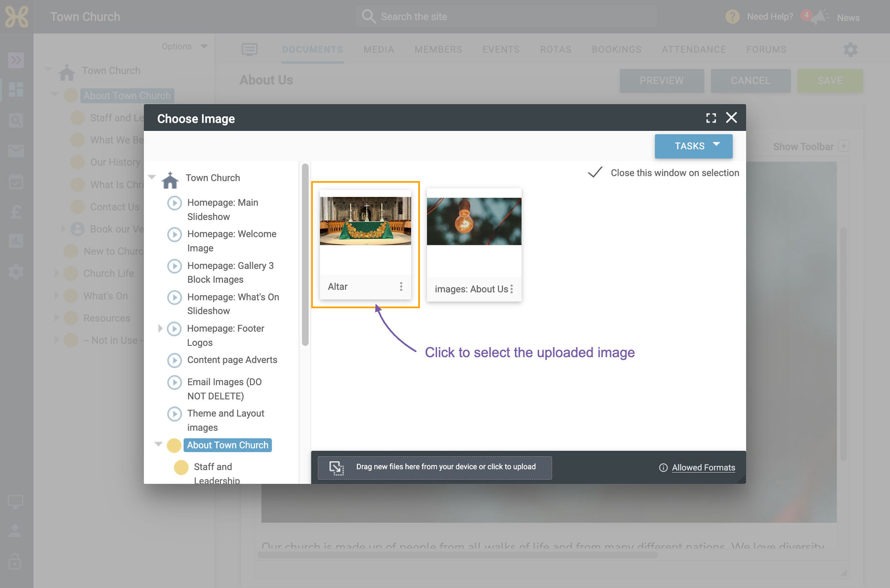Select Homepage: Gallery 3 Block Images folder
Screen dimensions: 890x588
click(230, 272)
